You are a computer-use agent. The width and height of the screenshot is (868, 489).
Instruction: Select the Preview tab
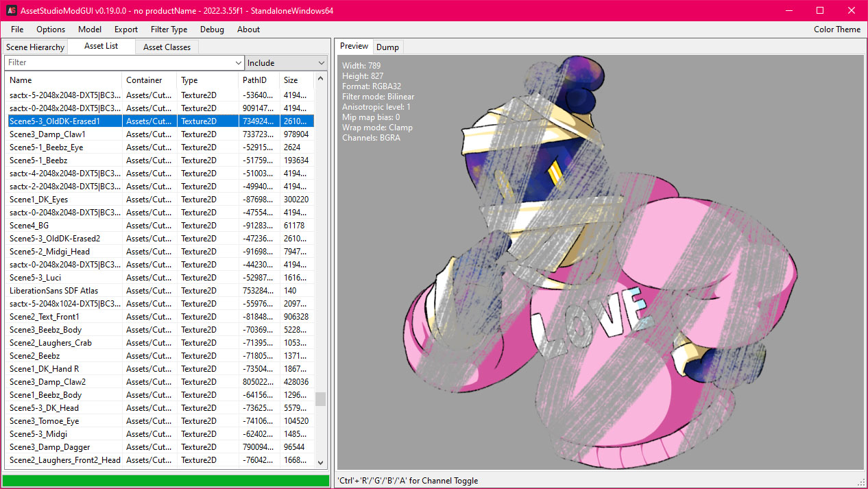[354, 46]
